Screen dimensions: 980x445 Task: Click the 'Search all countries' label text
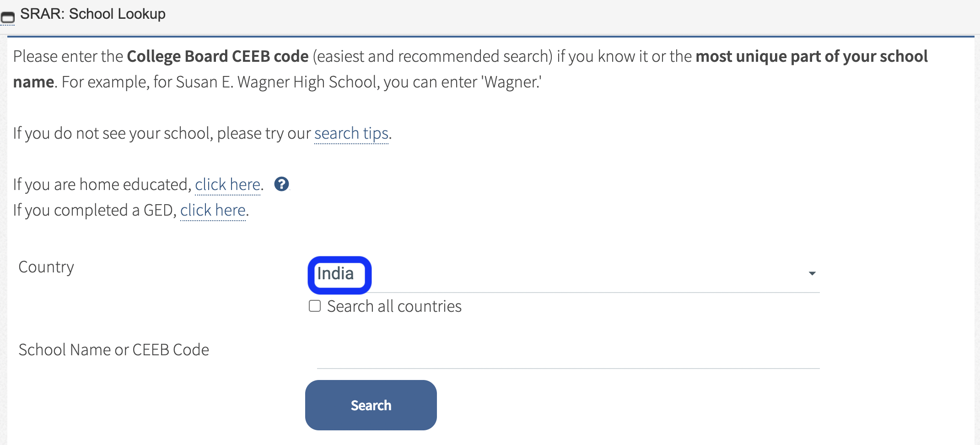(394, 306)
